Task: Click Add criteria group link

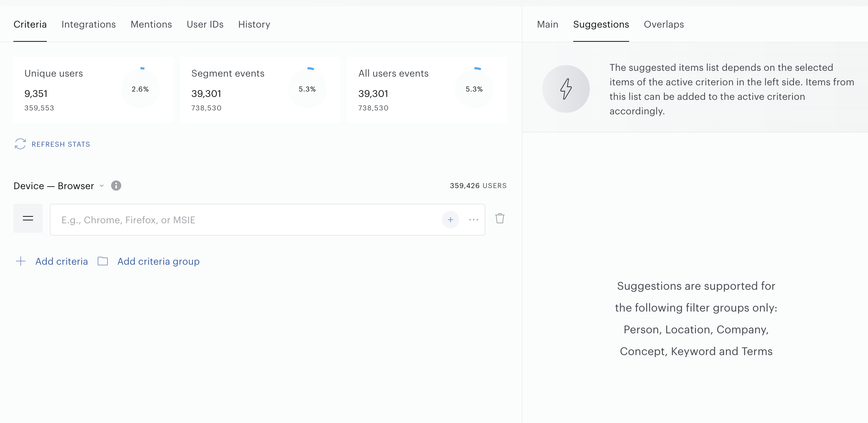Action: tap(158, 261)
